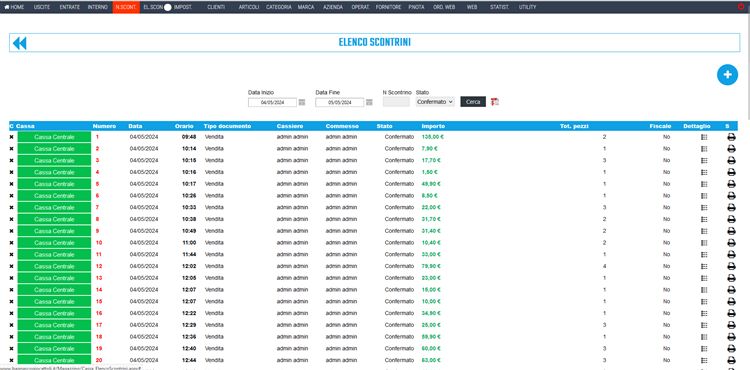The height and width of the screenshot is (370, 750).
Task: Open calendar picker for Data Inizio
Action: [302, 102]
